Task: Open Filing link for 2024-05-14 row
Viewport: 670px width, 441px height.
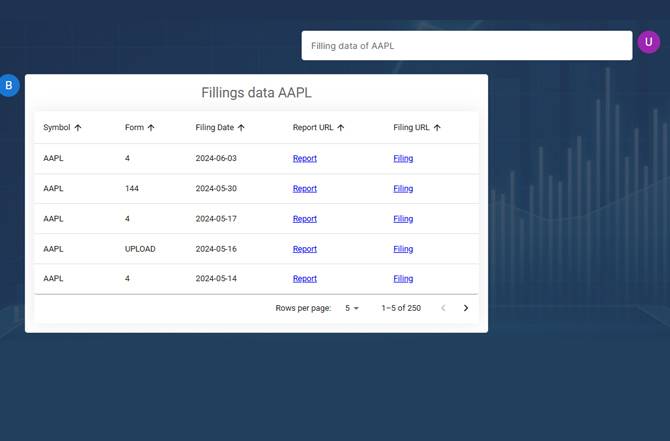Action: [403, 279]
